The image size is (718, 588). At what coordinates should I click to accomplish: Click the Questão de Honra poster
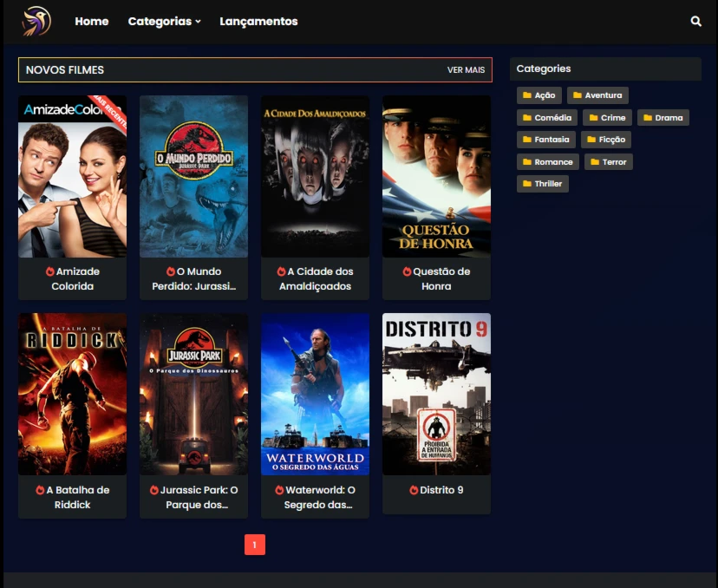[x=436, y=176]
